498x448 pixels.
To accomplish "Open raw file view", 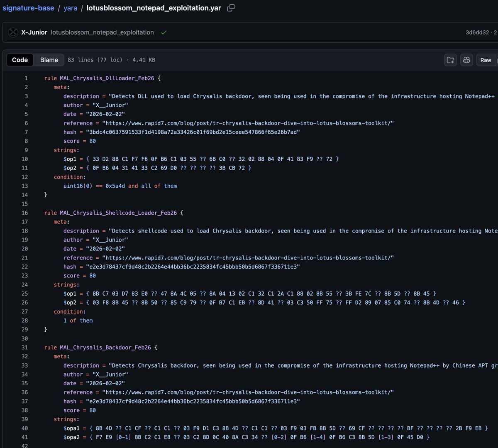I will (x=486, y=60).
